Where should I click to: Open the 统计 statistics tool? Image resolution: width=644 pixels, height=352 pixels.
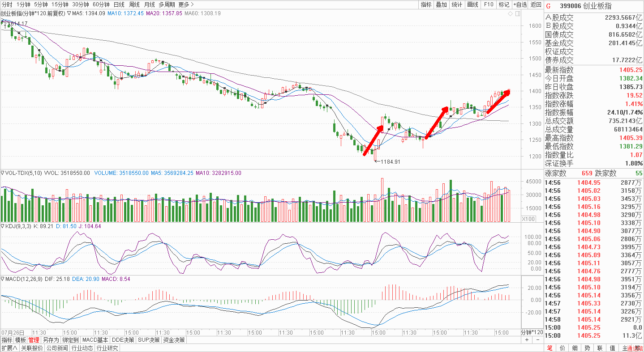[x=457, y=4]
